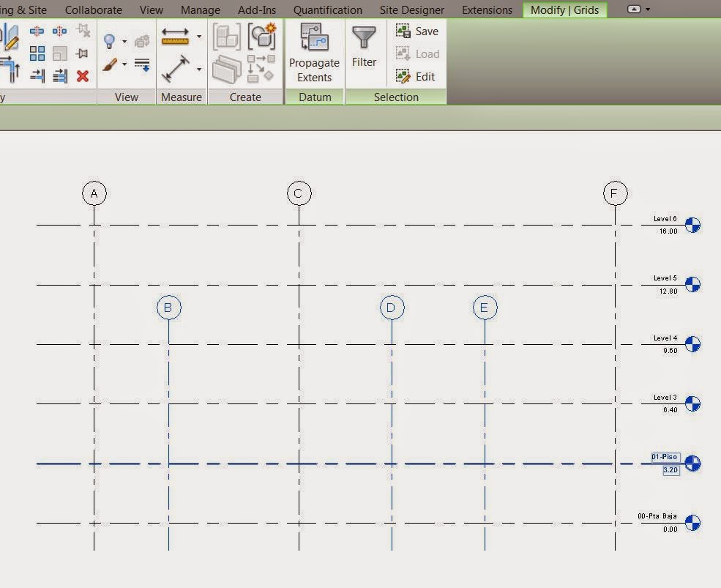Image resolution: width=721 pixels, height=588 pixels.
Task: Click the red Delete icon
Action: coord(83,76)
